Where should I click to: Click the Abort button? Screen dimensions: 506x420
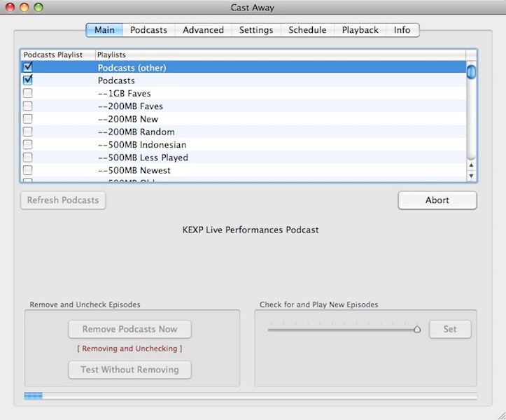pos(437,200)
